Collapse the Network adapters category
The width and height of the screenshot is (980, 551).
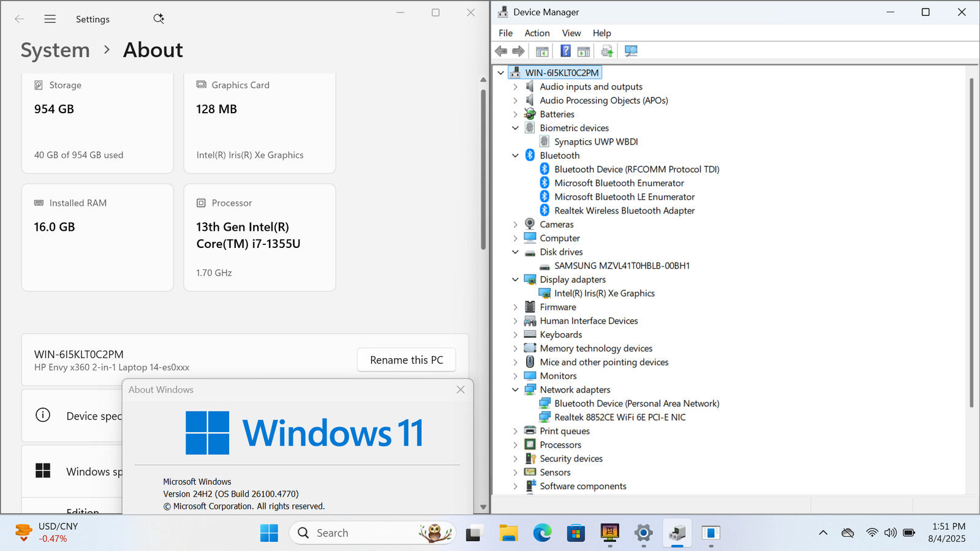pos(515,390)
